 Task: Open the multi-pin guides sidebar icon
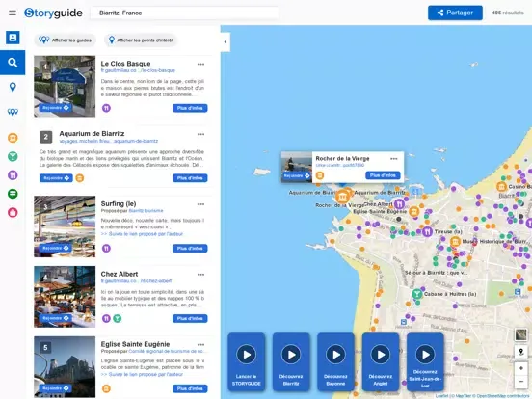(x=13, y=112)
